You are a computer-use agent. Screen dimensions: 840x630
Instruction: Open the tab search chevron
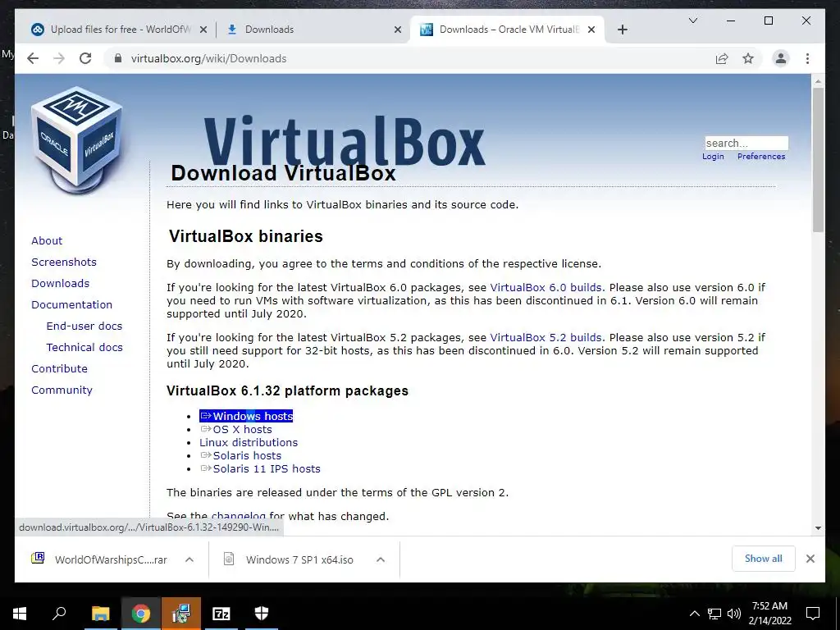(692, 21)
